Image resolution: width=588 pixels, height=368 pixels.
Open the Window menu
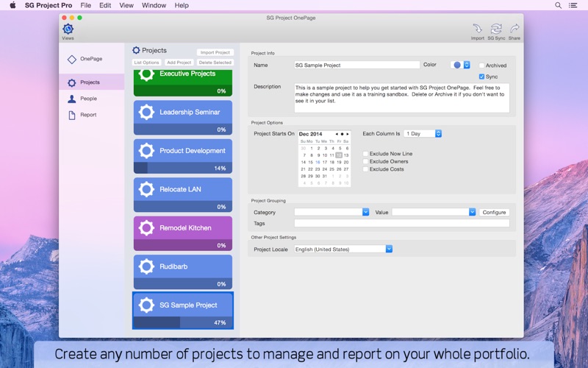click(154, 5)
